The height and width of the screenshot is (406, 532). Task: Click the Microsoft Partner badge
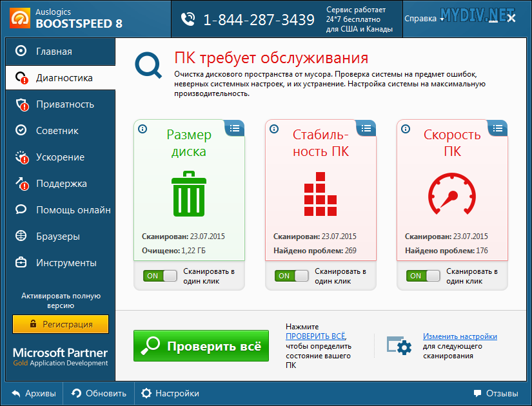click(61, 357)
